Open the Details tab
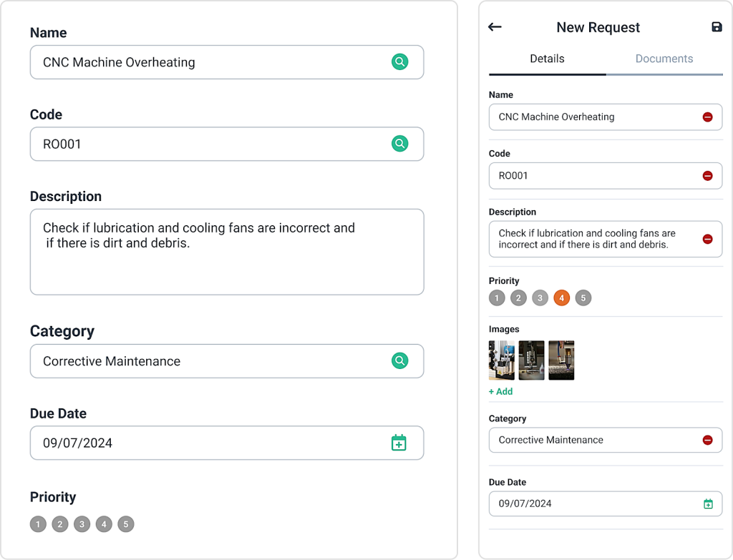 (546, 58)
